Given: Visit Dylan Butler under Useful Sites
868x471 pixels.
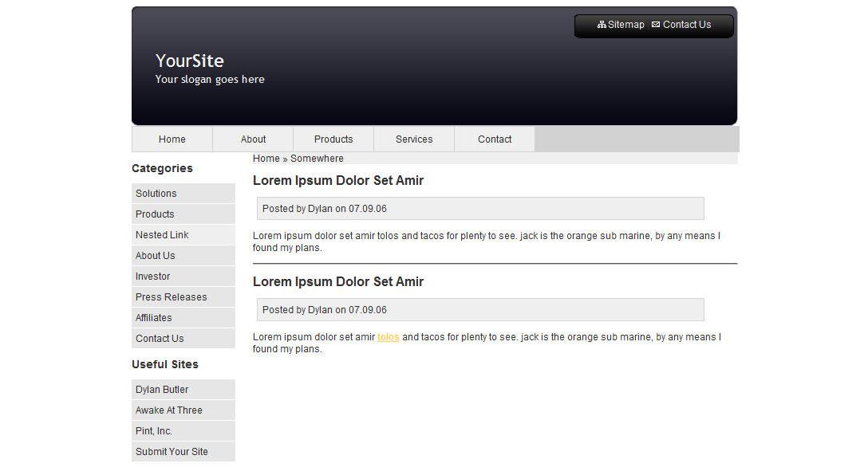Looking at the screenshot, I should (183, 390).
